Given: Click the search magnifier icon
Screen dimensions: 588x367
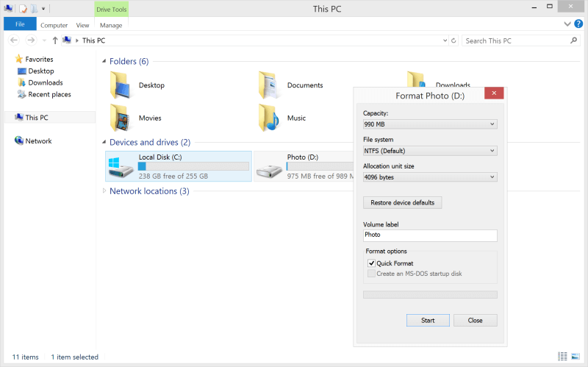Looking at the screenshot, I should pyautogui.click(x=573, y=40).
